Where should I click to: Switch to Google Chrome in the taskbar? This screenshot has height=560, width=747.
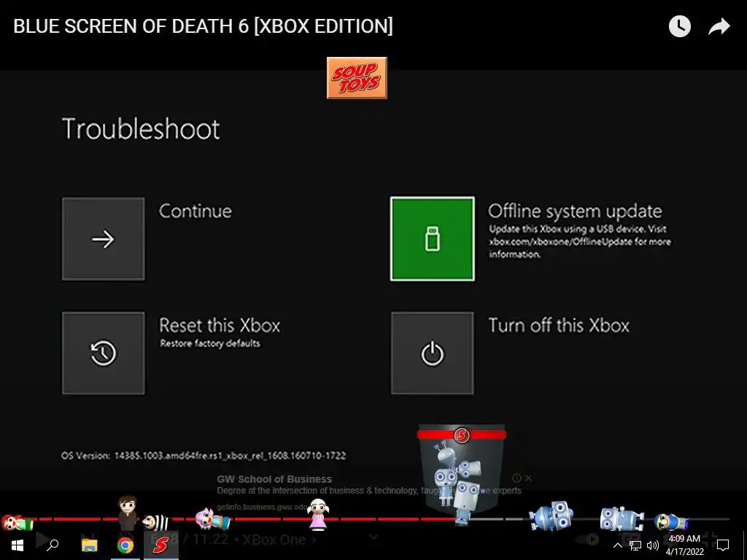click(125, 545)
